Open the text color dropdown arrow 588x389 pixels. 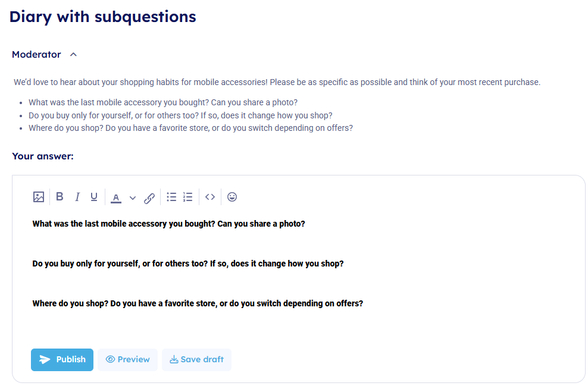[x=133, y=197]
